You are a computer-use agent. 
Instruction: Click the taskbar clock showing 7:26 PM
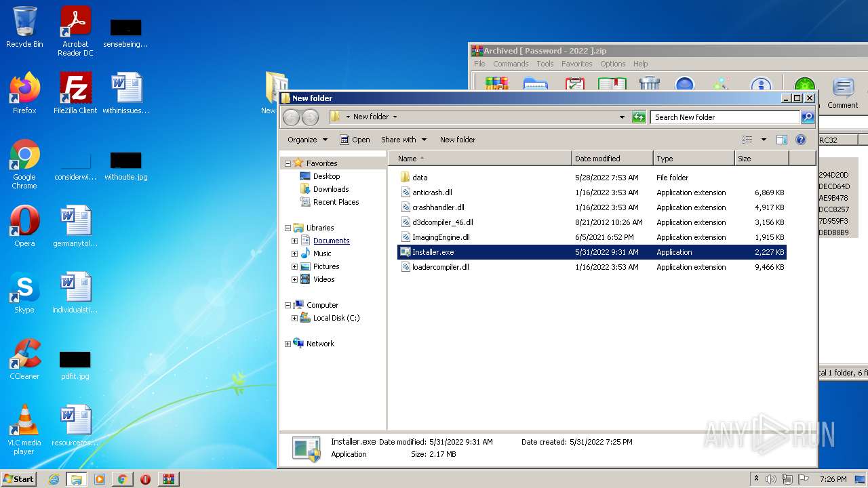(x=833, y=479)
